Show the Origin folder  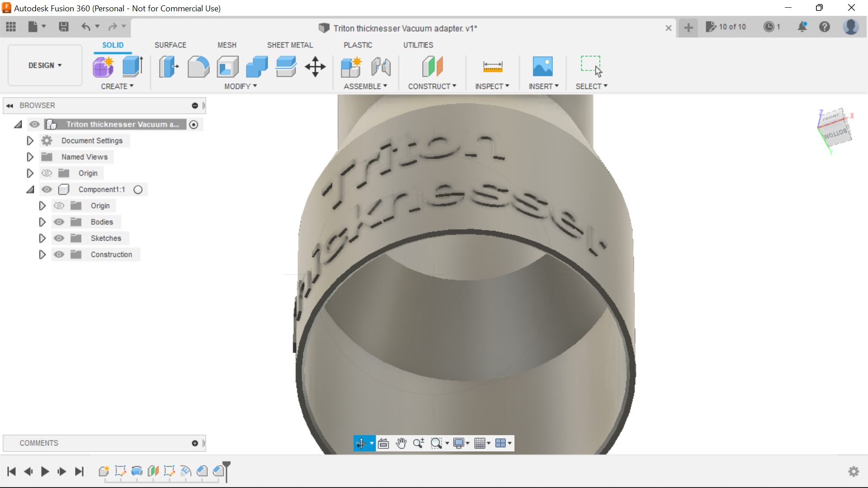(47, 173)
